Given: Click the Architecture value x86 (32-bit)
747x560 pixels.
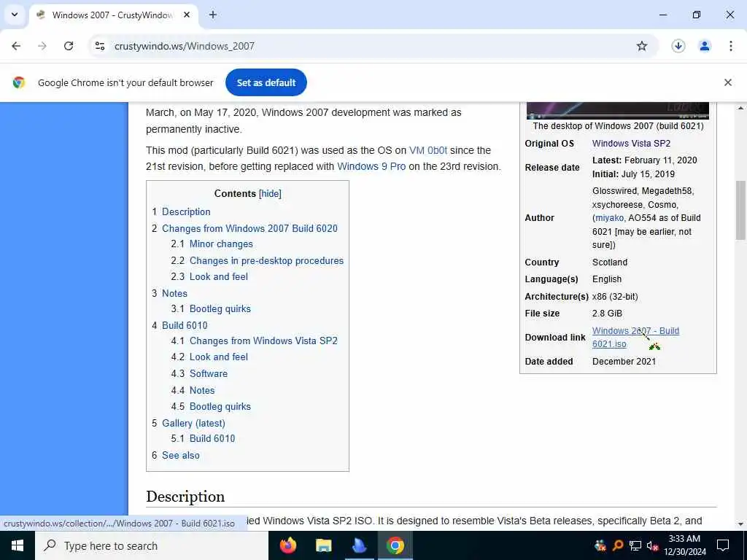Looking at the screenshot, I should (615, 297).
